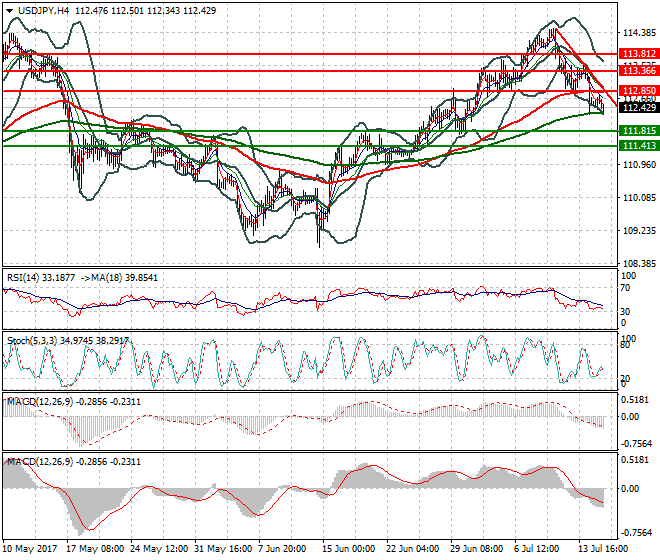
Task: Click the 111.815 green support price label
Action: tap(639, 131)
